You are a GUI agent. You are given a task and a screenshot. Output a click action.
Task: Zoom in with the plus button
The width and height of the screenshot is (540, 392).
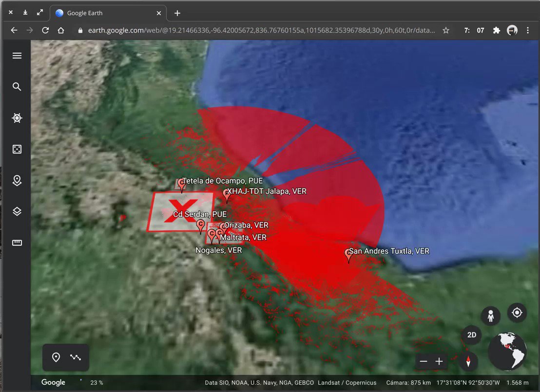pos(439,361)
